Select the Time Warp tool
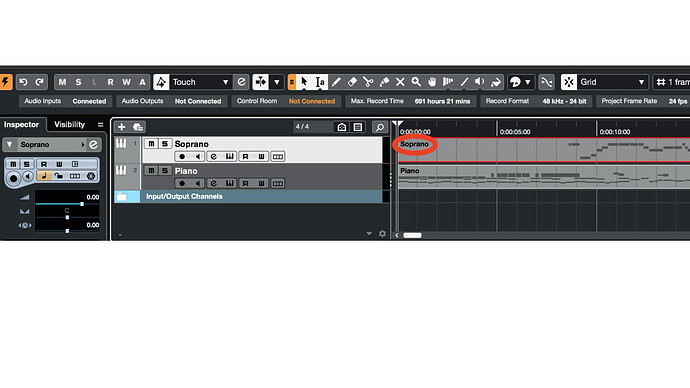The width and height of the screenshot is (690, 388). (448, 82)
